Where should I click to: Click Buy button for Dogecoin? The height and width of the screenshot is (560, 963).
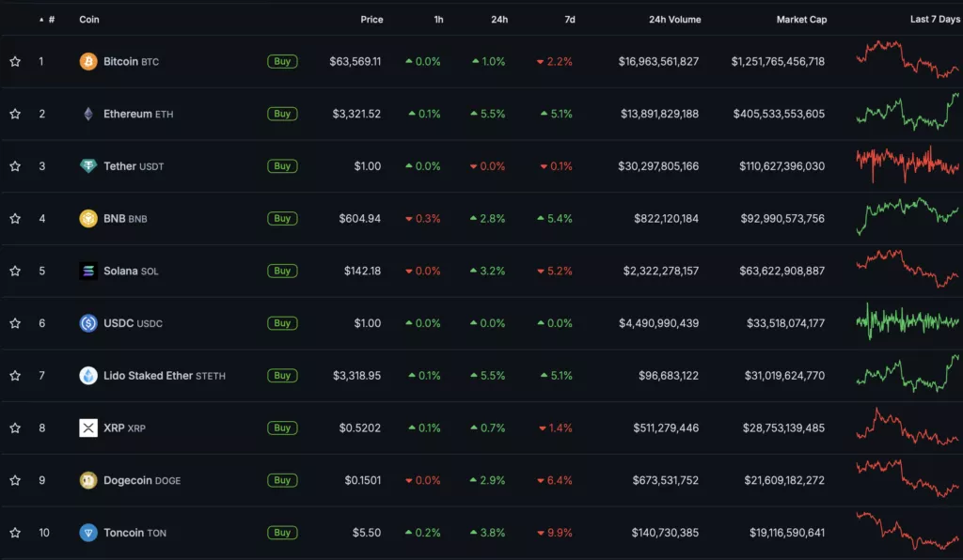pos(282,480)
